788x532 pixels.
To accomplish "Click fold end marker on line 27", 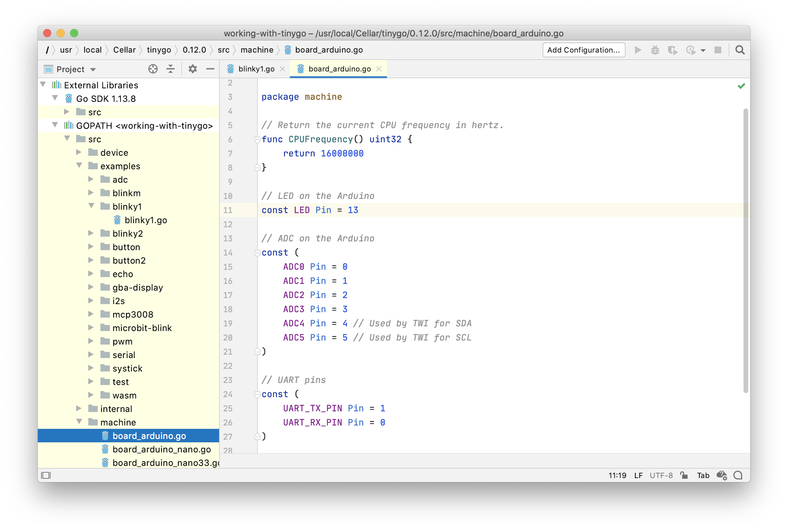I will point(257,437).
